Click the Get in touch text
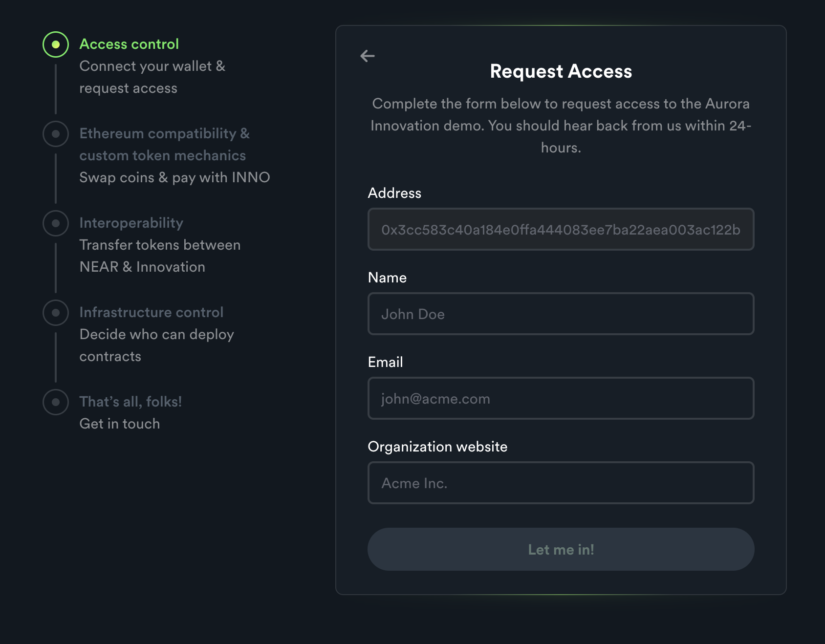 [x=120, y=424]
